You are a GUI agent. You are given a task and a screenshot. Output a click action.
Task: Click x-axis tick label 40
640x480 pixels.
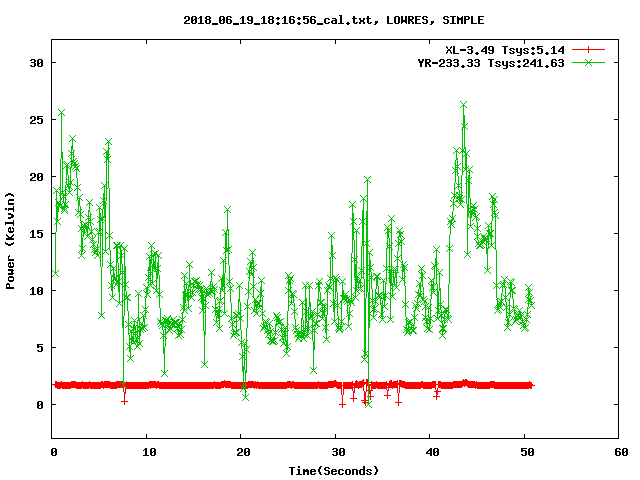(432, 452)
